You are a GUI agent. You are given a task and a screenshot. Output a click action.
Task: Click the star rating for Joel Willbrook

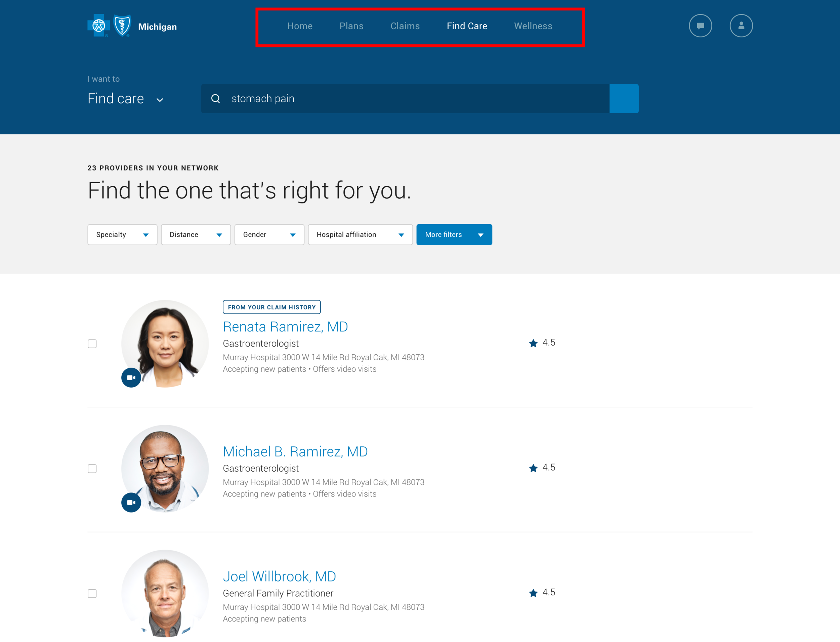coord(533,593)
